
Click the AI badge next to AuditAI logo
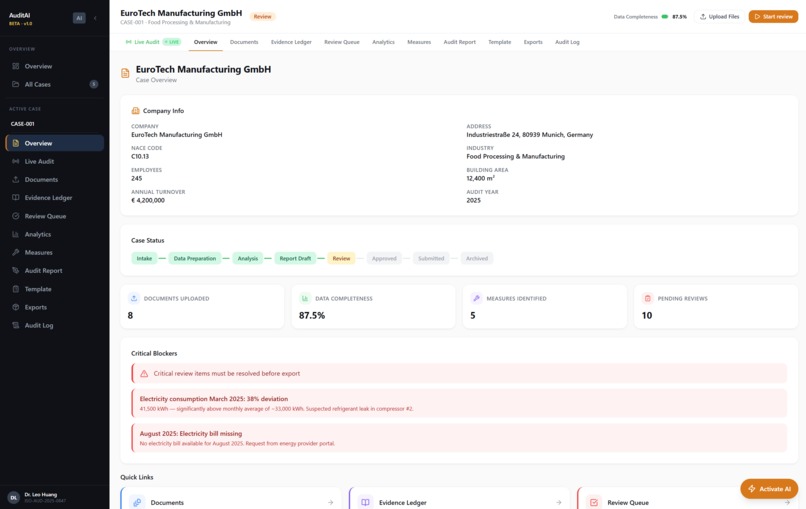tap(79, 18)
